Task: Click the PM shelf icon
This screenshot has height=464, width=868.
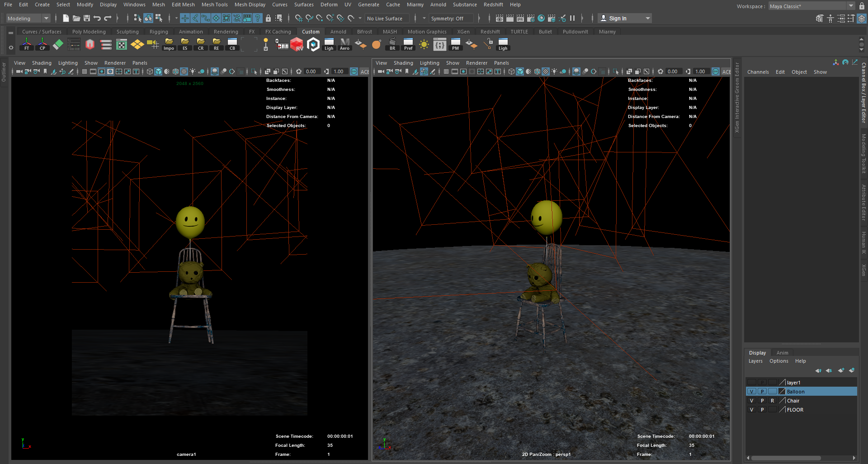Action: point(455,44)
